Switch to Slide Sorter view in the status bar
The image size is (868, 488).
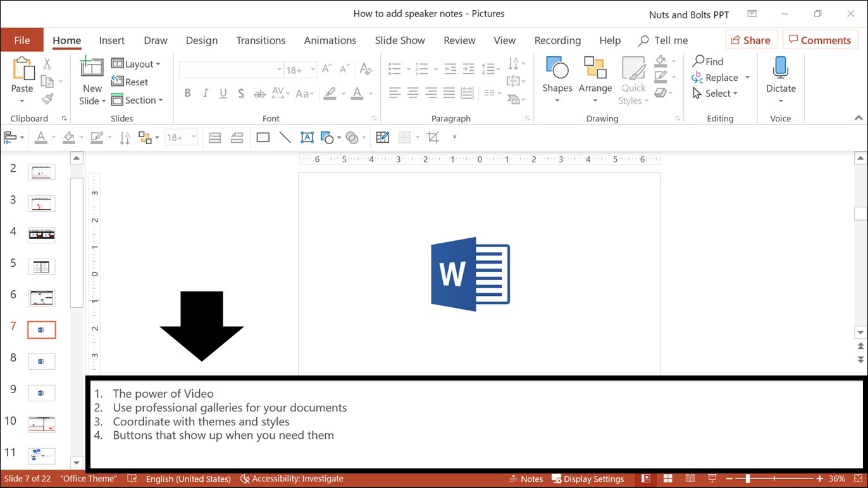pyautogui.click(x=667, y=479)
